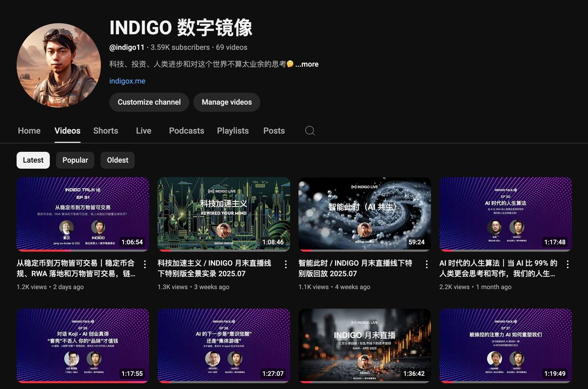Open the Podcasts tab
This screenshot has width=588, height=389.
coord(187,131)
